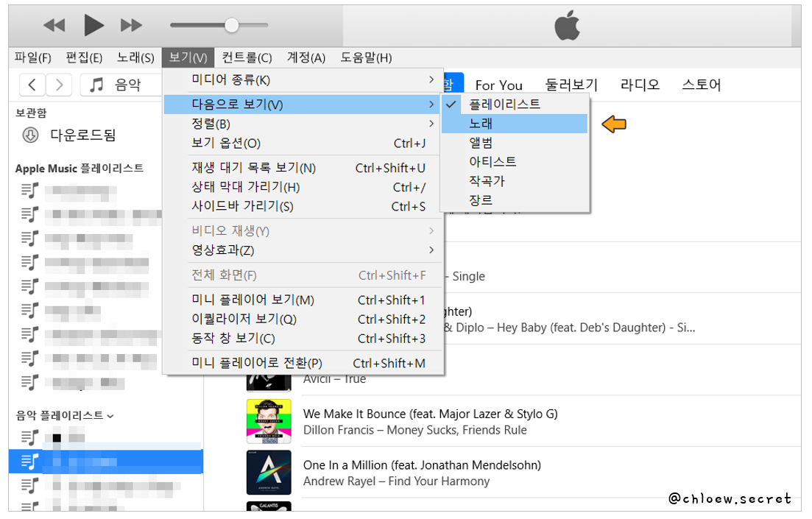812x519 pixels.
Task: Select the song We Make It Bounce
Action: [431, 414]
